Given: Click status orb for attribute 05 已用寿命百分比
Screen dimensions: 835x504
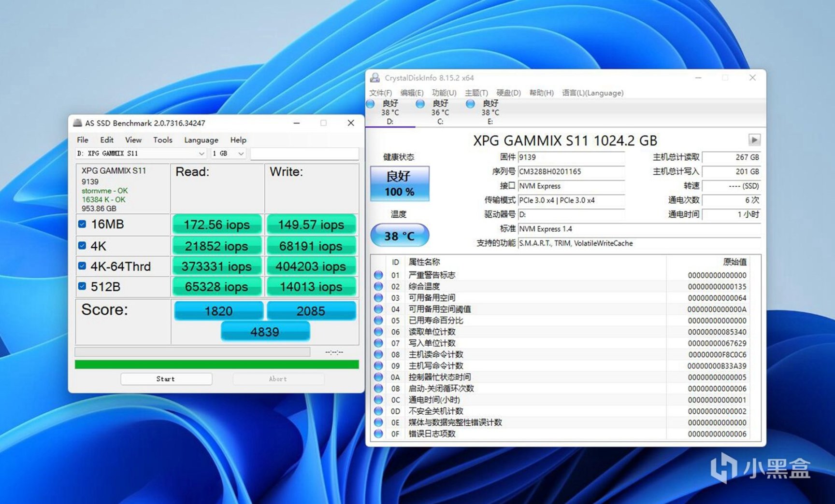Looking at the screenshot, I should pos(378,321).
